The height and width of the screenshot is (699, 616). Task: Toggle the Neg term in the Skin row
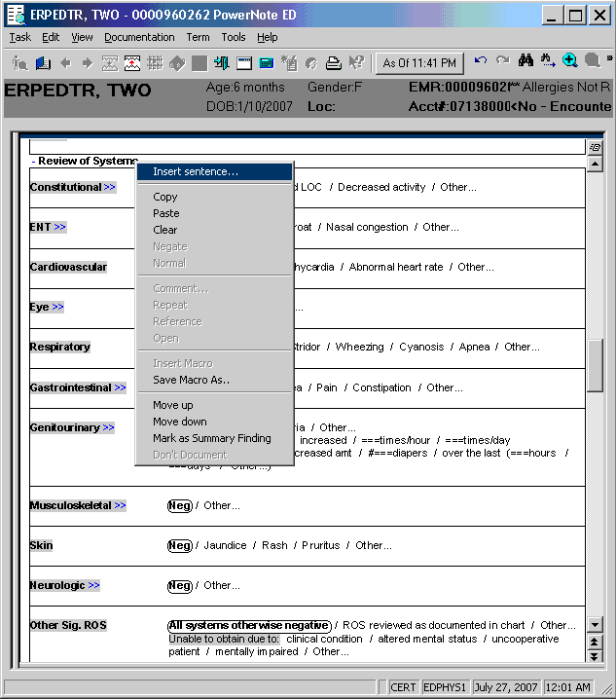pyautogui.click(x=179, y=545)
